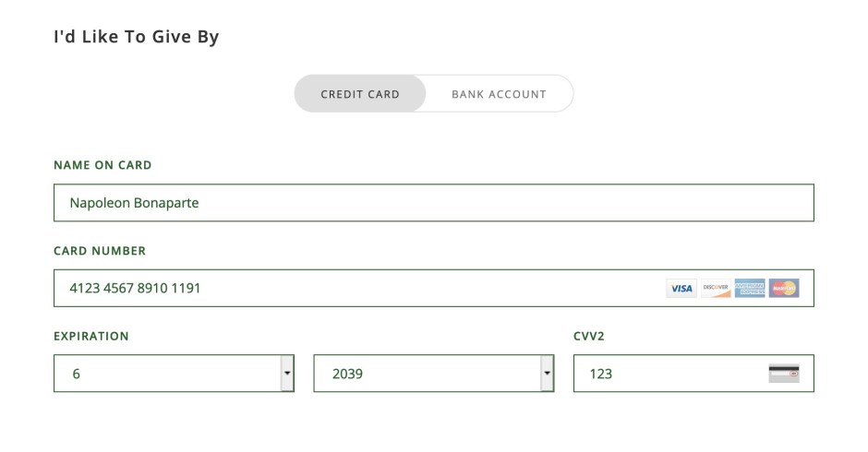The height and width of the screenshot is (452, 868).
Task: Switch to Bank Account payment option
Action: coord(499,94)
